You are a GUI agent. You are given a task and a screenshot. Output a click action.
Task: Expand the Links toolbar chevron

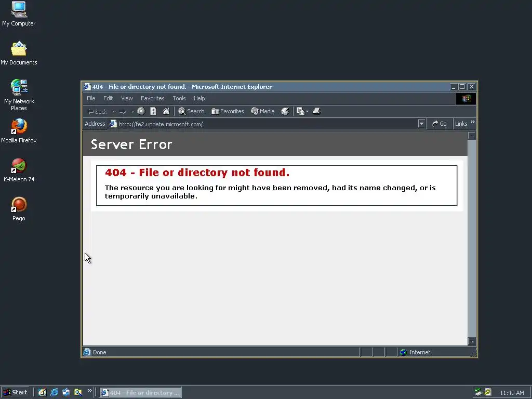pos(473,122)
